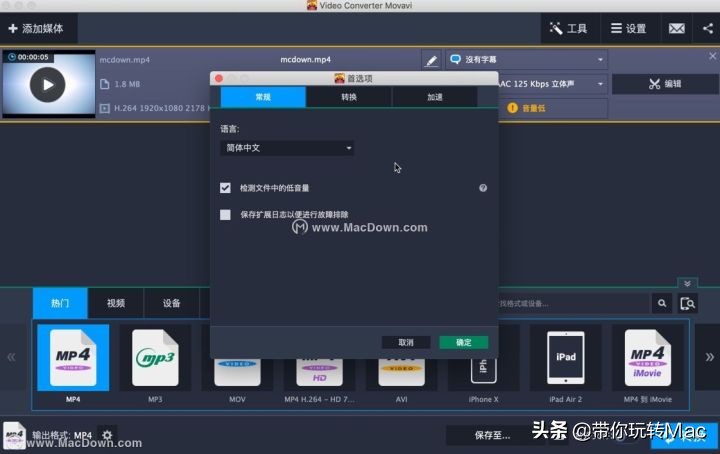Click the help question mark icon
The height and width of the screenshot is (454, 720).
(x=483, y=188)
